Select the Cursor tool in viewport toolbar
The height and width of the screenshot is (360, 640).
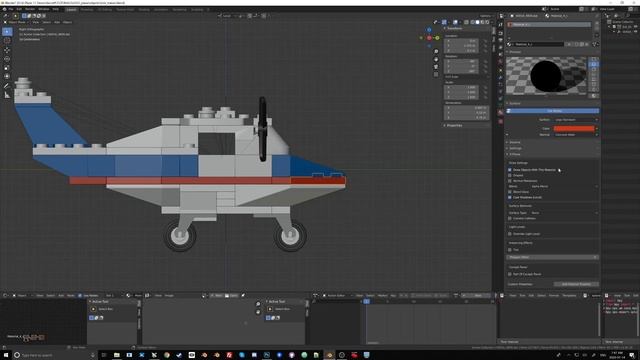[7, 40]
